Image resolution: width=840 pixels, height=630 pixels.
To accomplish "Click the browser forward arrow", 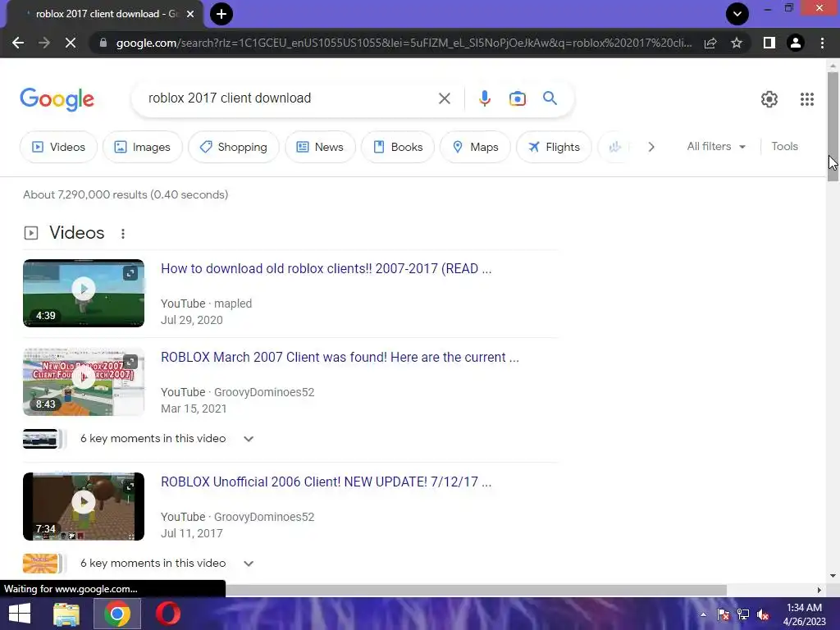I will coord(44,43).
